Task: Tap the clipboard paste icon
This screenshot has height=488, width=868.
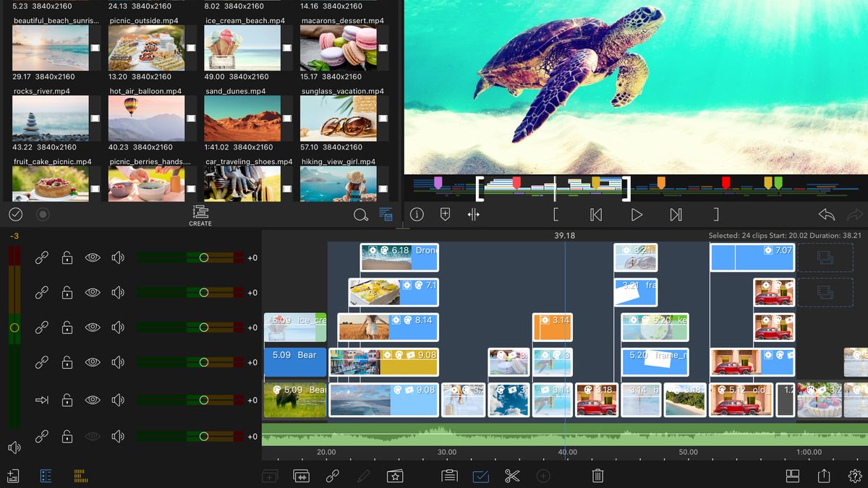Action: pyautogui.click(x=448, y=476)
